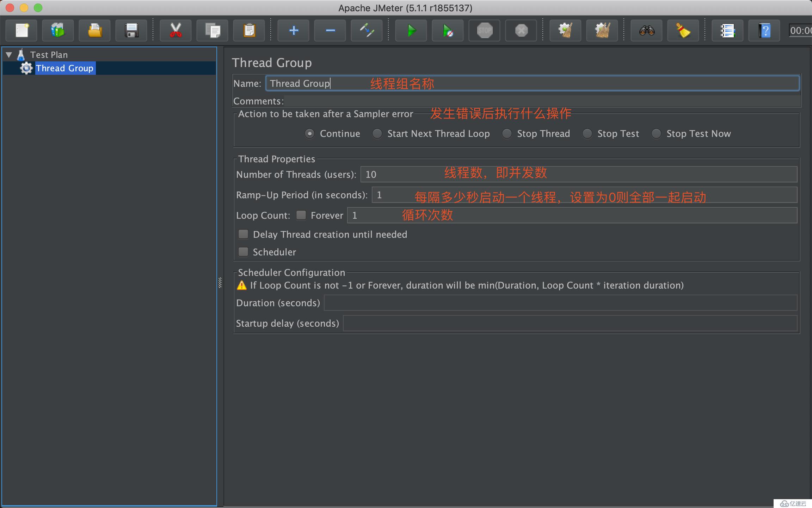The height and width of the screenshot is (508, 812).
Task: Click the Open file folder icon
Action: 95,30
